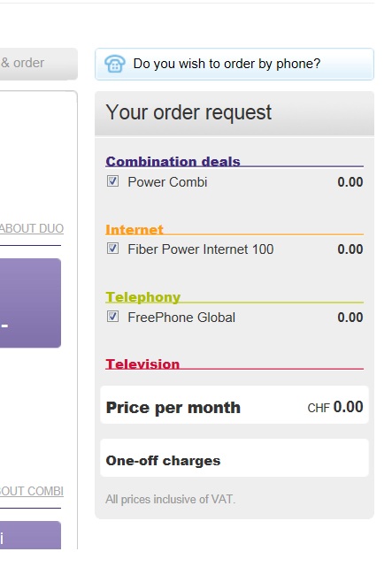Select the Television section heading
Image resolution: width=392 pixels, height=567 pixels.
142,364
